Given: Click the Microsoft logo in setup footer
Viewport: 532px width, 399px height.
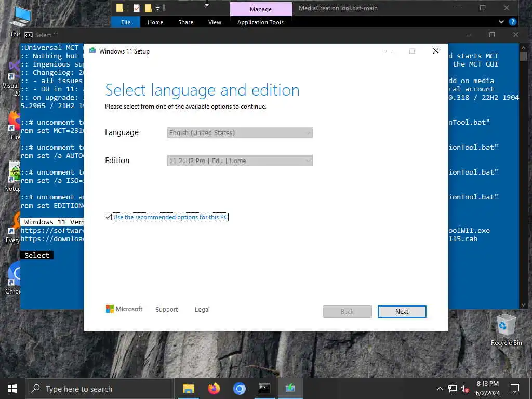Looking at the screenshot, I should [x=124, y=309].
